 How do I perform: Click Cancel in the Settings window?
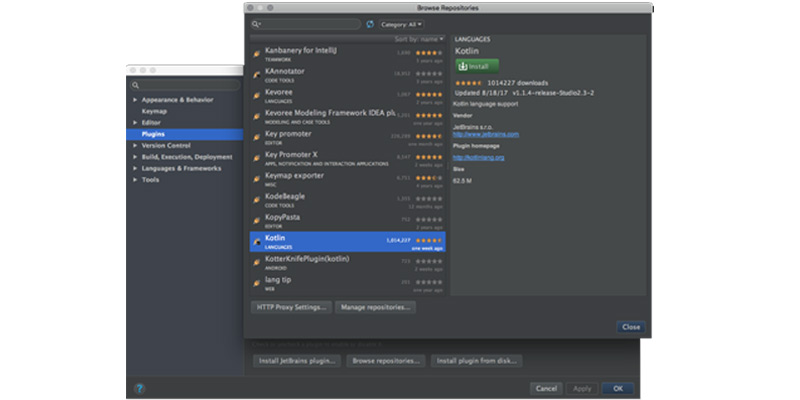[546, 389]
